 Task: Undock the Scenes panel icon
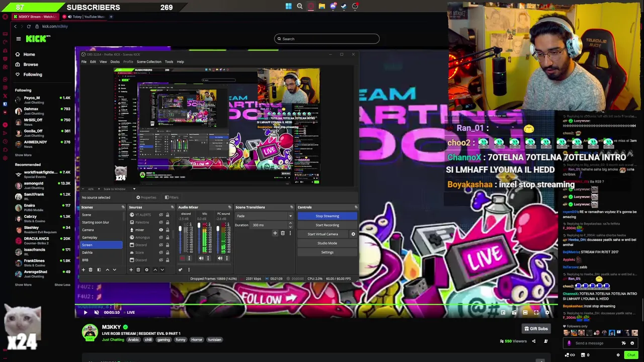tap(123, 207)
